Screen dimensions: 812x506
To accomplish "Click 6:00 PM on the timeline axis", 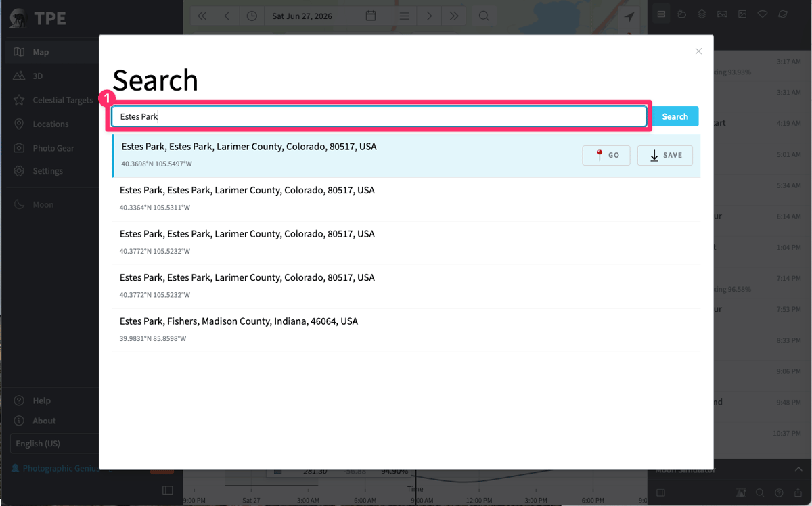I will tap(593, 501).
